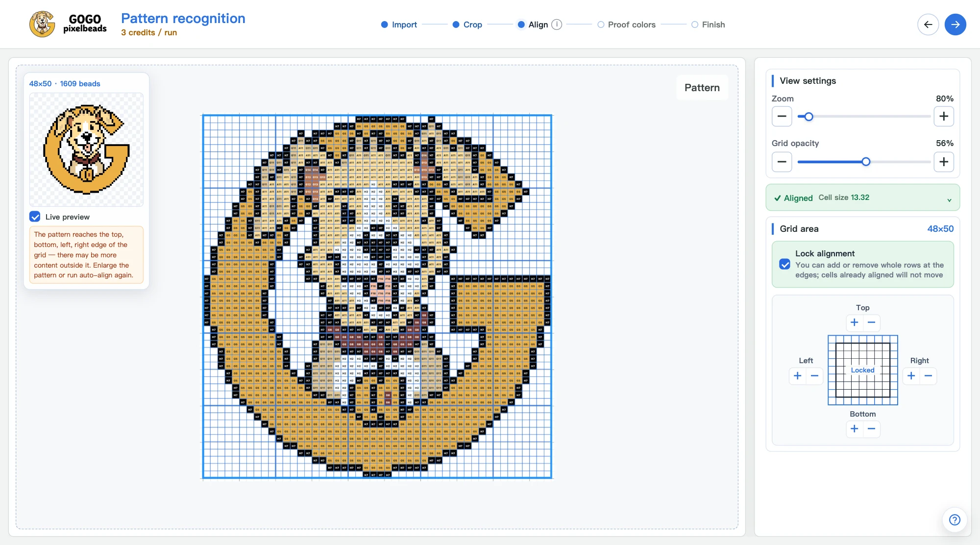980x545 pixels.
Task: Remove a row from Top edge
Action: 871,322
